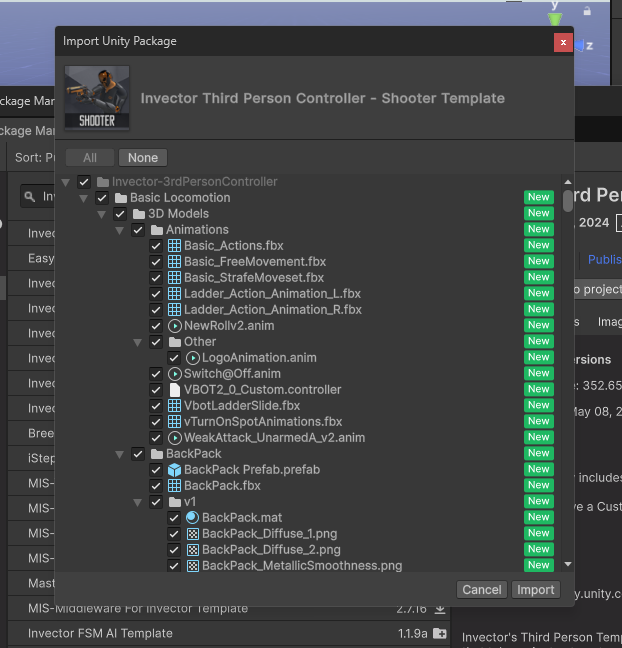This screenshot has height=648, width=622.
Task: Collapse the 3D Models folder arrow
Action: [102, 214]
